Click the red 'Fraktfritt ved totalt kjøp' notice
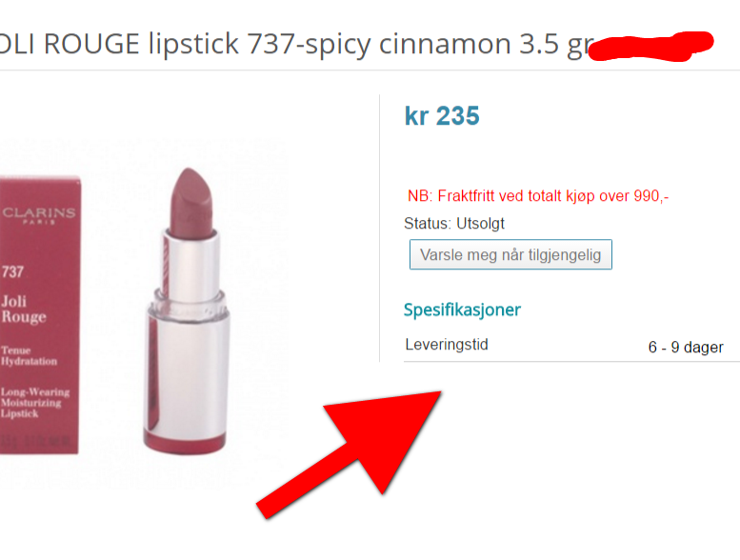The image size is (740, 560). tap(538, 196)
